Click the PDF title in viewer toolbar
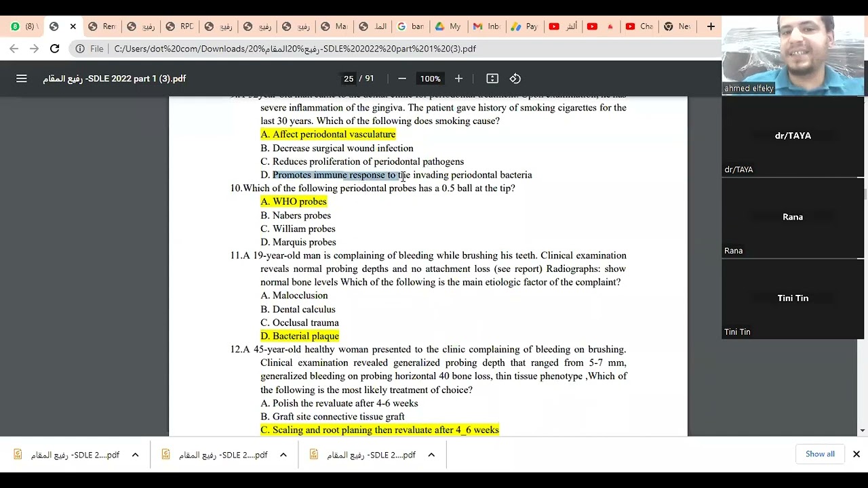Viewport: 868px width, 488px height. pos(115,79)
